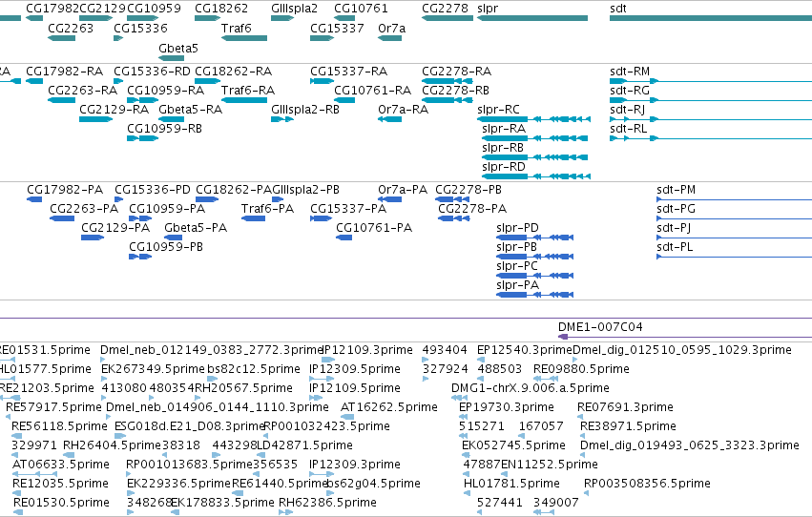Select protein CG18262-PA label
The width and height of the screenshot is (812, 517).
click(234, 190)
